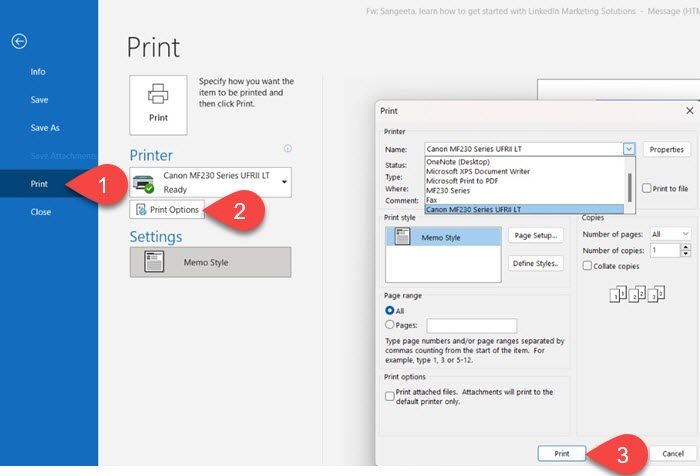Increase number of copies with up arrow
Screen dimensions: 700x476
686,247
